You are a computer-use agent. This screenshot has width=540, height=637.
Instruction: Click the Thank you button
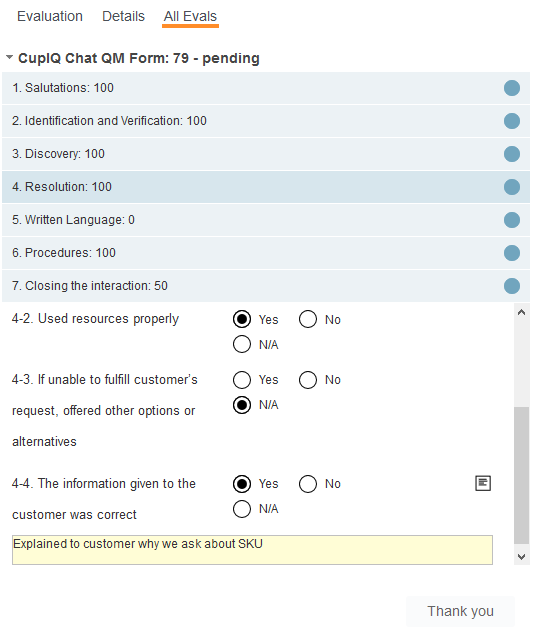460,611
